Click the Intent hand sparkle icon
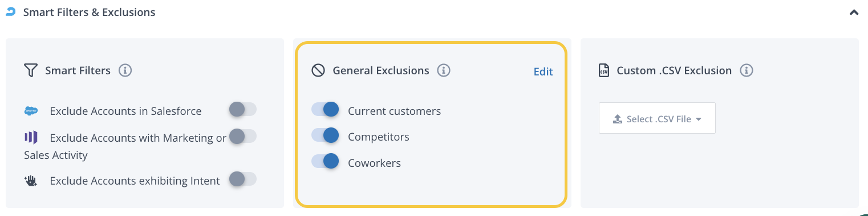The width and height of the screenshot is (868, 216). tap(31, 181)
